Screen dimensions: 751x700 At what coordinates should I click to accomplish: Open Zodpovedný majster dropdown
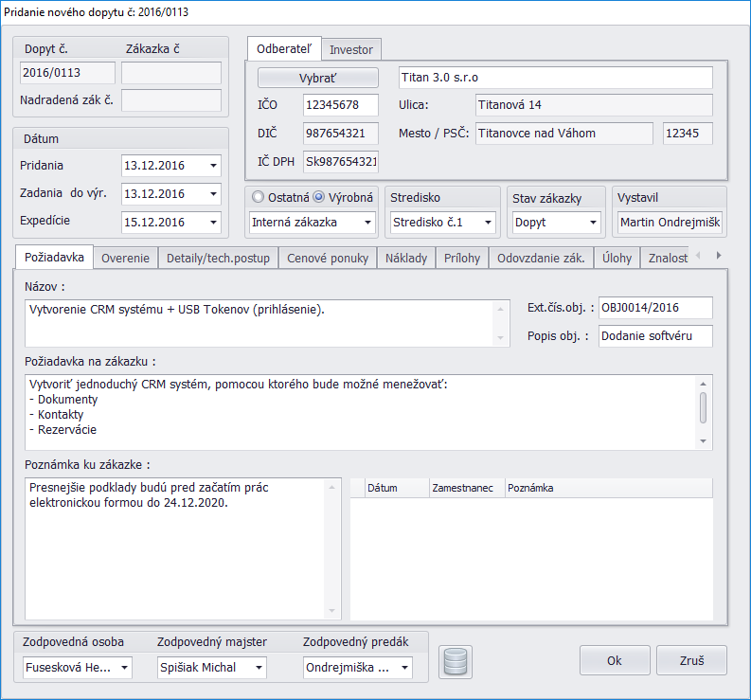[259, 668]
